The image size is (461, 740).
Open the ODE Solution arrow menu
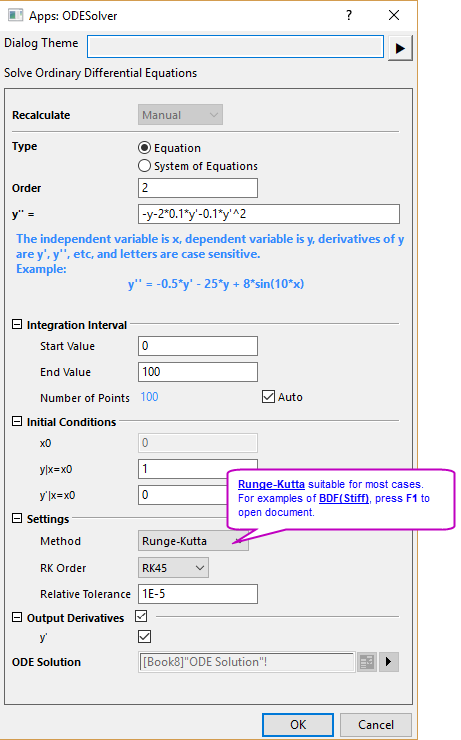(389, 662)
